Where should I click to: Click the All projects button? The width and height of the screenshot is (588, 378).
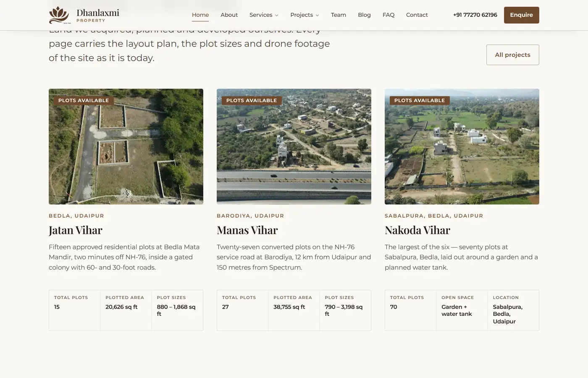click(513, 55)
